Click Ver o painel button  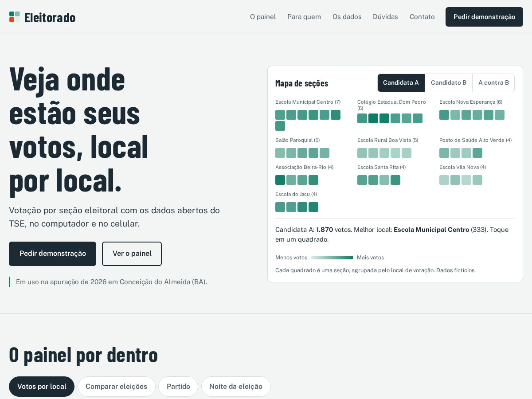132,254
